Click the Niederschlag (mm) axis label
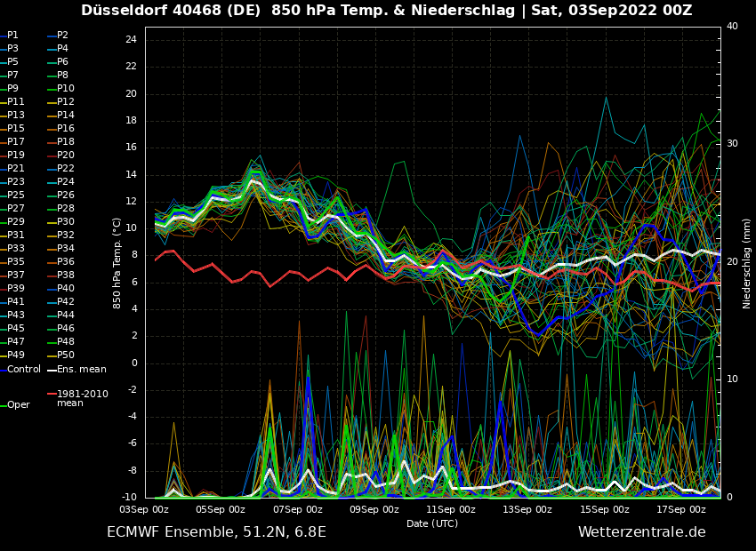Image resolution: width=756 pixels, height=551 pixels. pyautogui.click(x=747, y=263)
